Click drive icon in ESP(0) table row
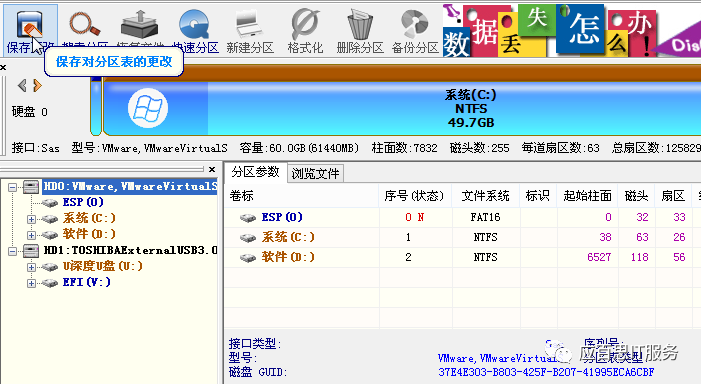701x384 pixels. pyautogui.click(x=248, y=218)
